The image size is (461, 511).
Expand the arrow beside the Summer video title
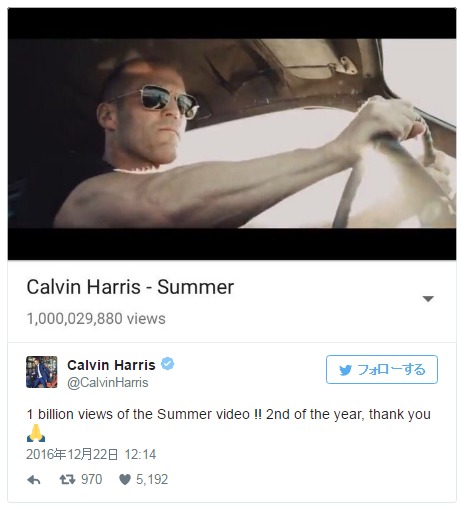click(x=428, y=298)
